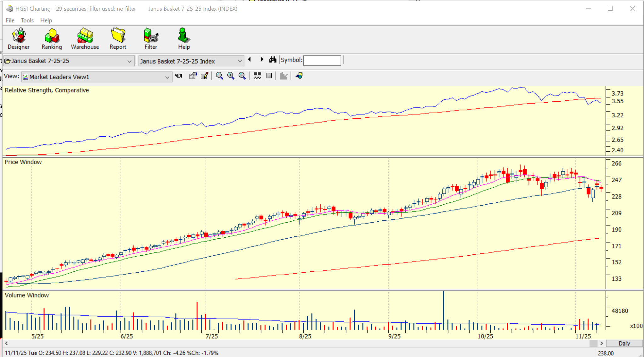Click the plain magnifier zoom icon
Image resolution: width=644 pixels, height=357 pixels.
tap(219, 76)
